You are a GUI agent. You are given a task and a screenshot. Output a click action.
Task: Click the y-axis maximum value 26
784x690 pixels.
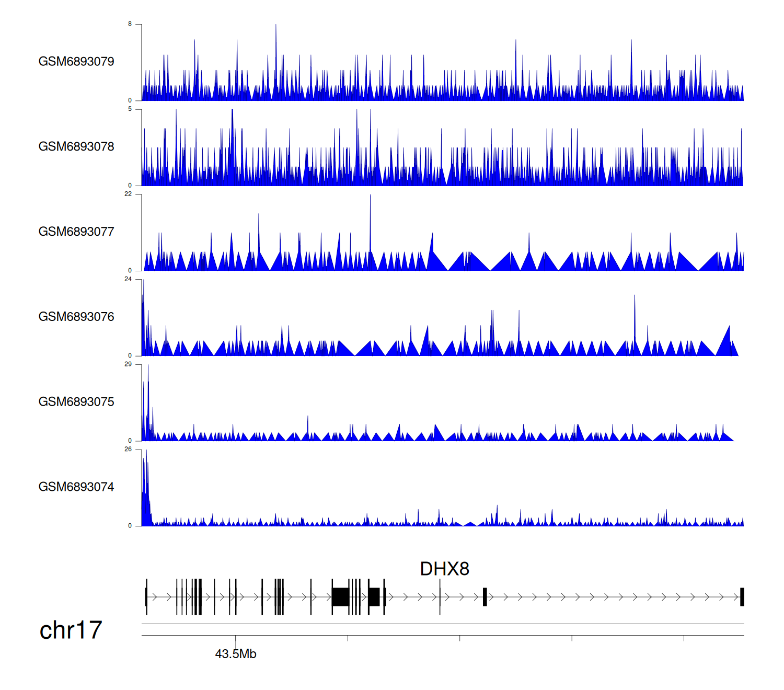point(128,450)
